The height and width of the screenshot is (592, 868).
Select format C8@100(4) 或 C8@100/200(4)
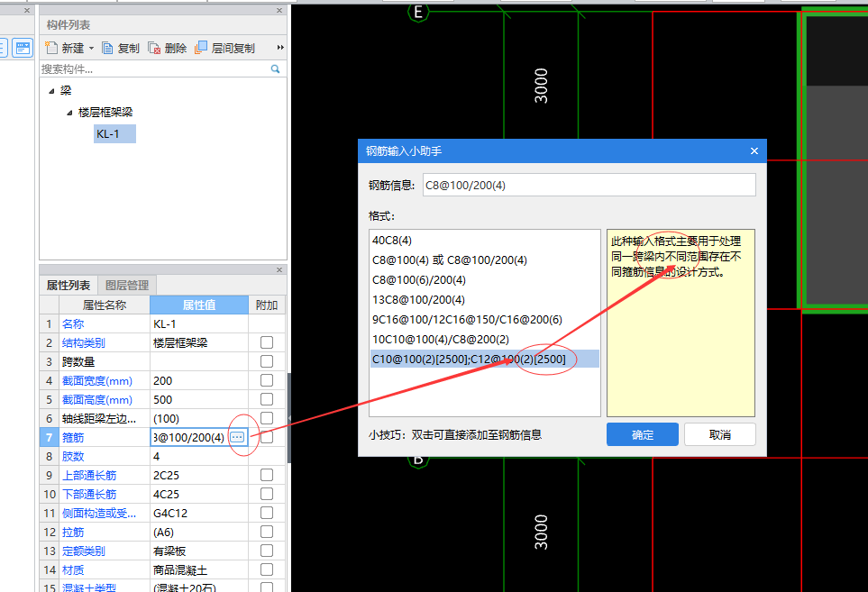[x=484, y=260]
